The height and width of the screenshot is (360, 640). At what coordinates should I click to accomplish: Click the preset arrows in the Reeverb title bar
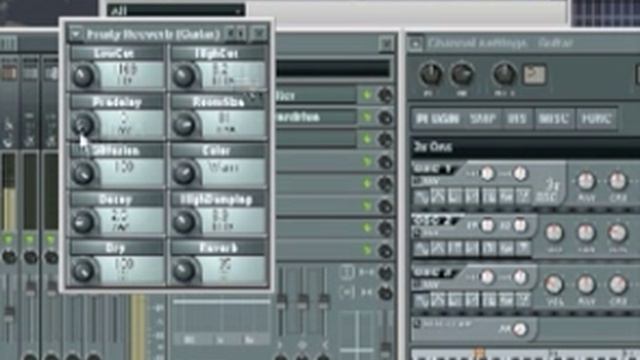coord(236,33)
